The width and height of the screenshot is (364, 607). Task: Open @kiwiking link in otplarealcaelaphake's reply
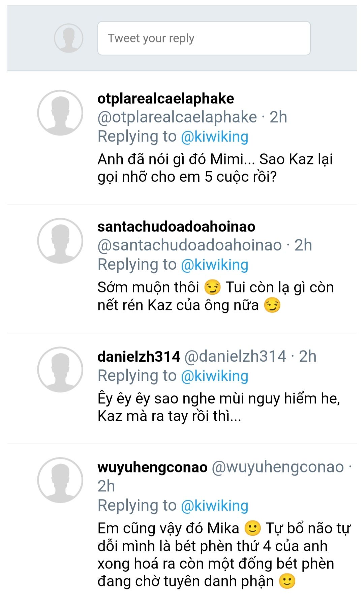click(215, 136)
